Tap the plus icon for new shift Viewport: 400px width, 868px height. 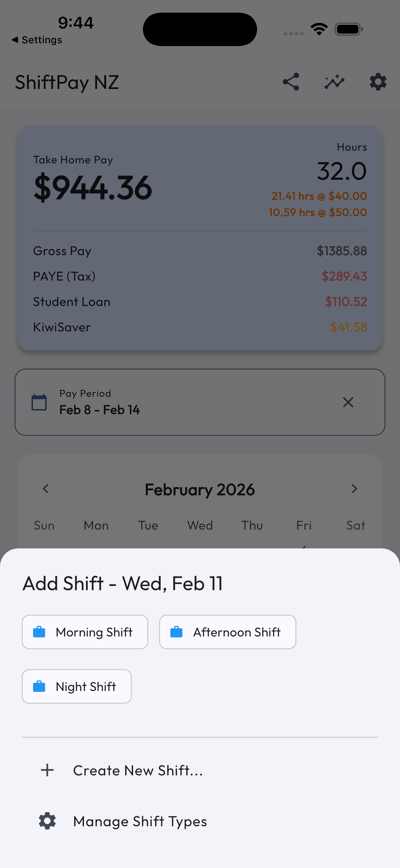coord(47,770)
